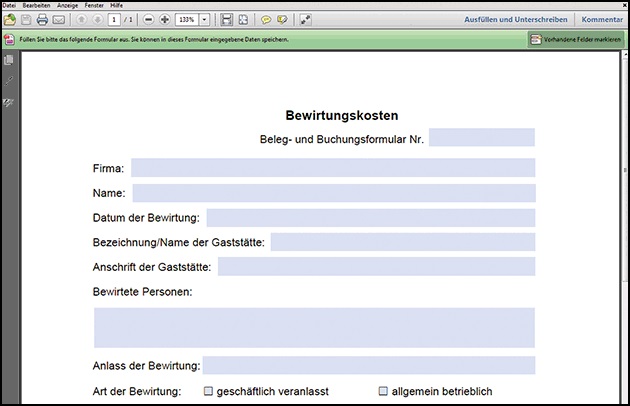Screen dimensions: 630x406
Task: Open the Anzeige menu
Action: tap(66, 5)
